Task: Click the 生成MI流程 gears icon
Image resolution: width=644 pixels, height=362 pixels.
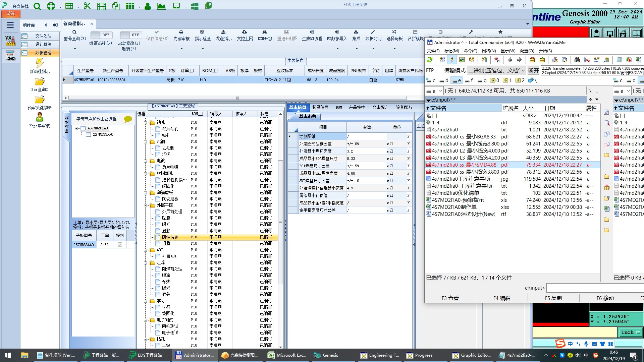Action: [x=312, y=32]
